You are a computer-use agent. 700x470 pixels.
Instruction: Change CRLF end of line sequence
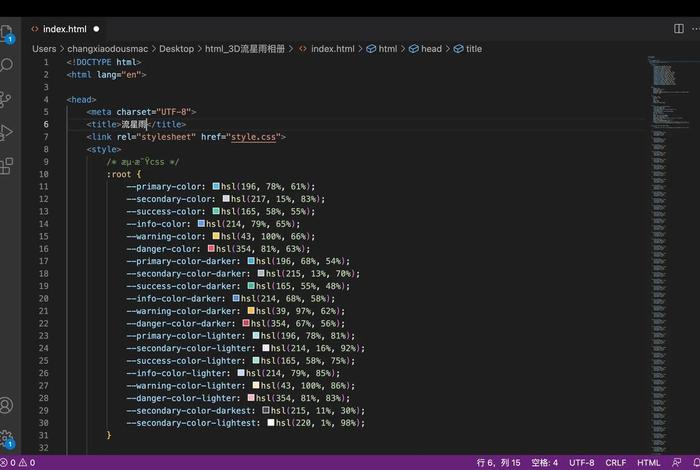point(616,463)
